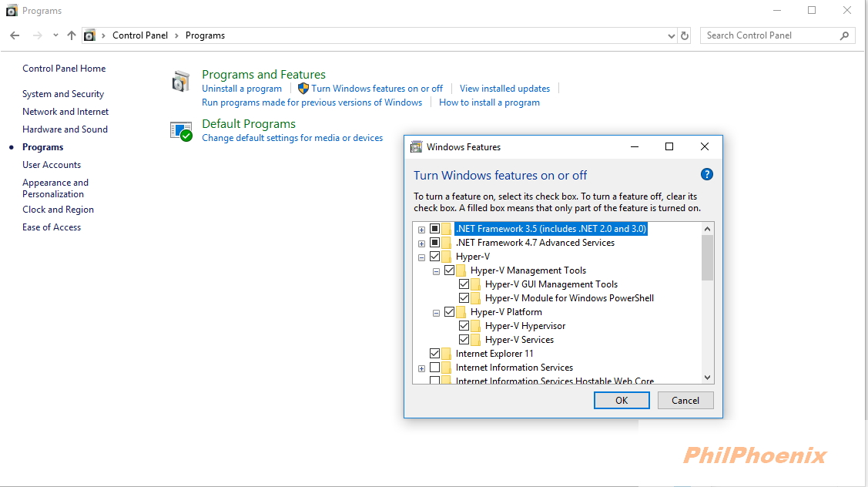The image size is (868, 487).
Task: Toggle .NET Framework 4.7 Advanced Services checkbox
Action: [x=434, y=243]
